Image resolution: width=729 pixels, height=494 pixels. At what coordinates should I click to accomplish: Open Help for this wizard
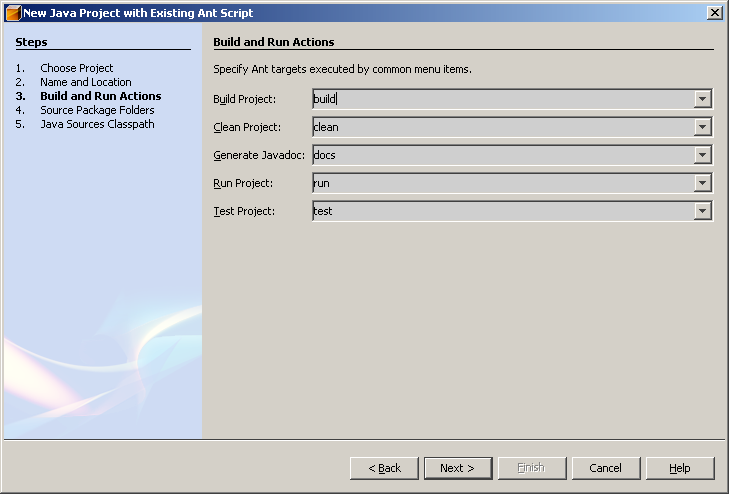(680, 468)
